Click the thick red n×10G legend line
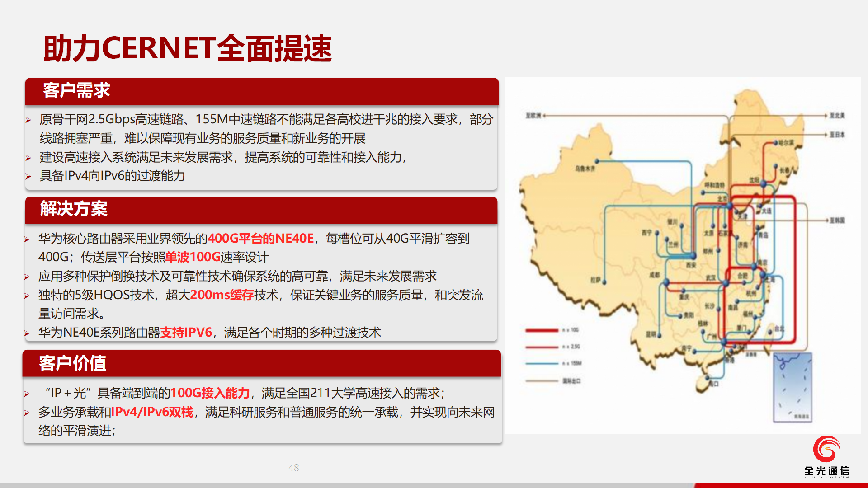This screenshot has width=868, height=488. tap(542, 330)
